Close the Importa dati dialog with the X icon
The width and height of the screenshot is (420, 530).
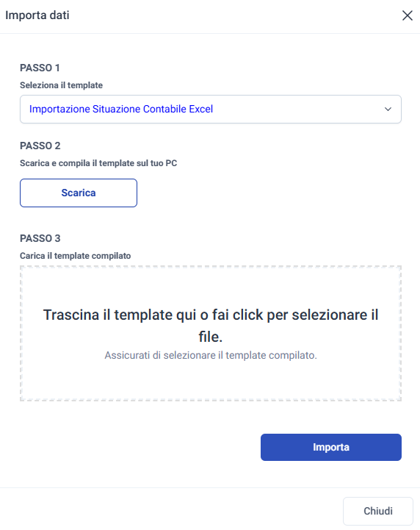point(408,15)
